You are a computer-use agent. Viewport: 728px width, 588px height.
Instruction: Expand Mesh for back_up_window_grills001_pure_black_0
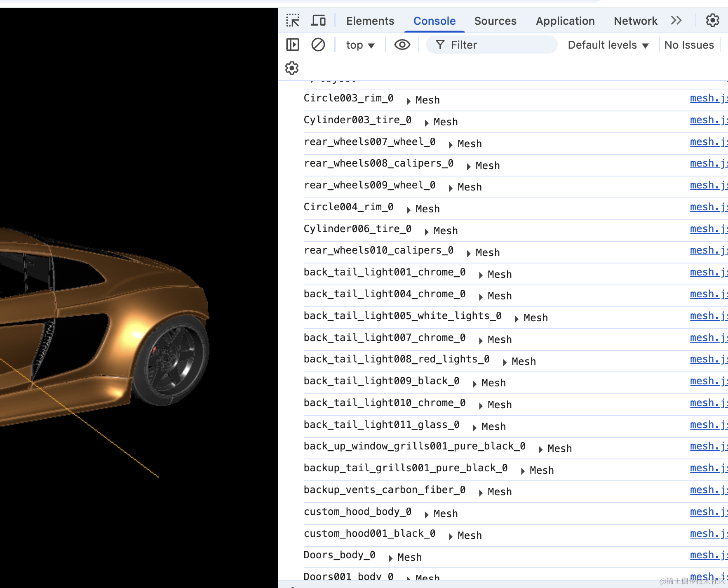point(540,449)
